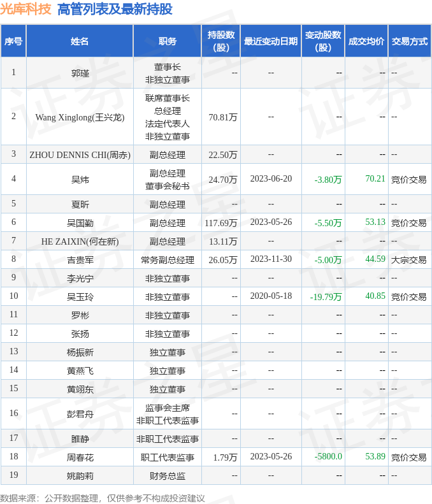Viewport: 432px width, 504px height.
Task: Click the 大宗交易 trade method cell
Action: pos(408,260)
